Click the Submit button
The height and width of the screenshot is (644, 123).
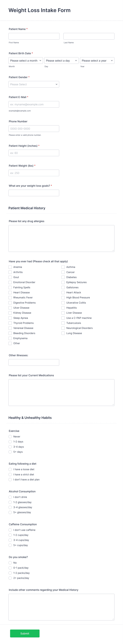25,633
